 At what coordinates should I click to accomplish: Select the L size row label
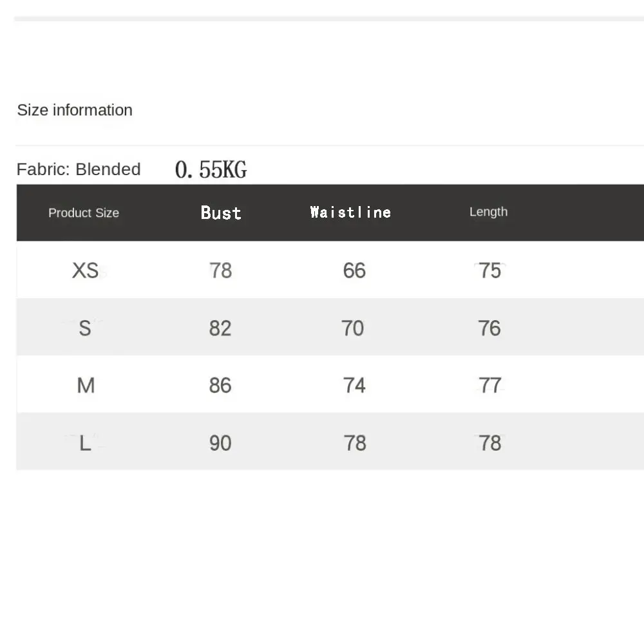coord(85,443)
